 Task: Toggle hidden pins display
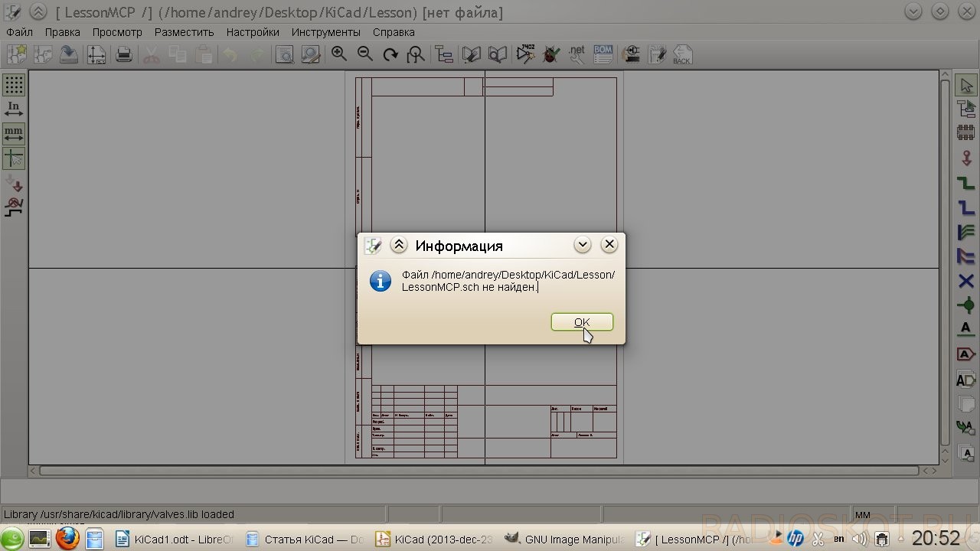pyautogui.click(x=14, y=183)
